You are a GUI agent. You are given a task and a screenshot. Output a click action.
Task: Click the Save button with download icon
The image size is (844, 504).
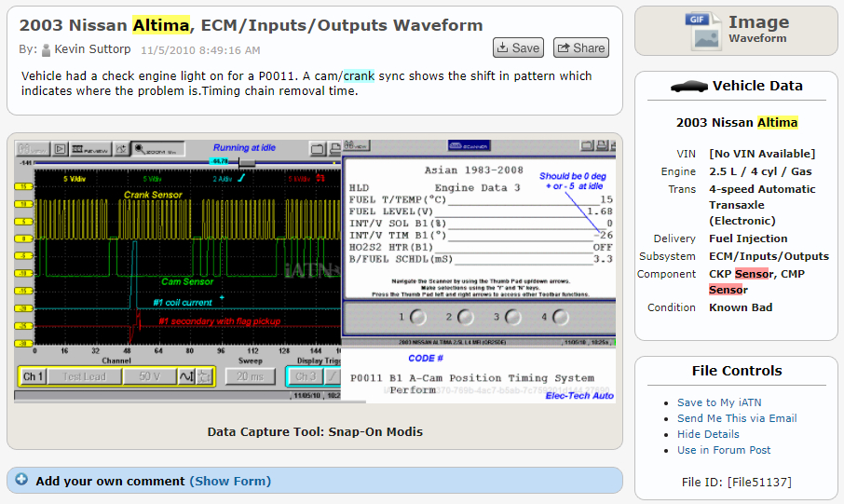pos(518,48)
